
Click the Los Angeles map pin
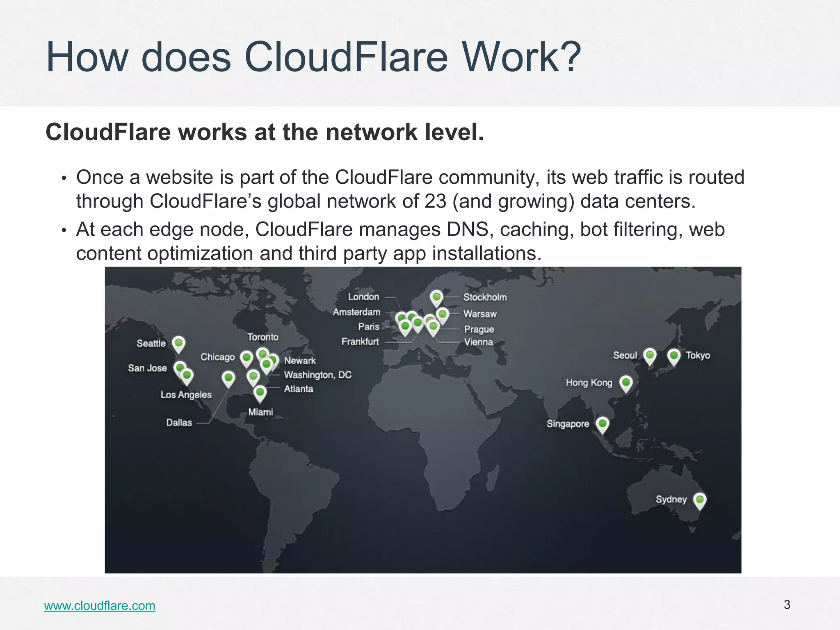tap(187, 377)
